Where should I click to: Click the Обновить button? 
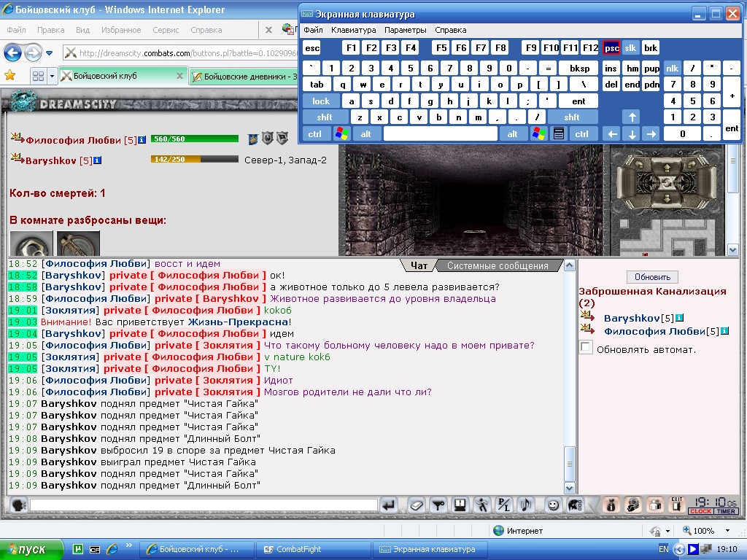652,276
